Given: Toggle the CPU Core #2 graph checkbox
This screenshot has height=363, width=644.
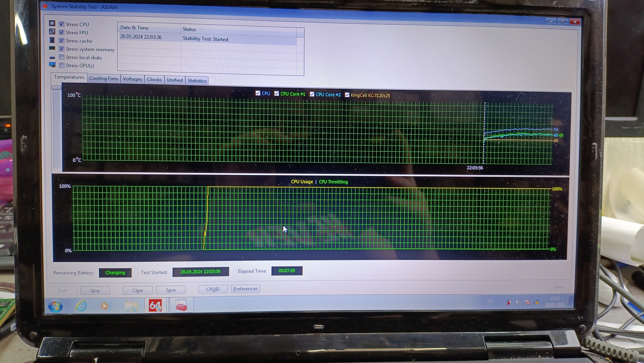Looking at the screenshot, I should pos(312,94).
